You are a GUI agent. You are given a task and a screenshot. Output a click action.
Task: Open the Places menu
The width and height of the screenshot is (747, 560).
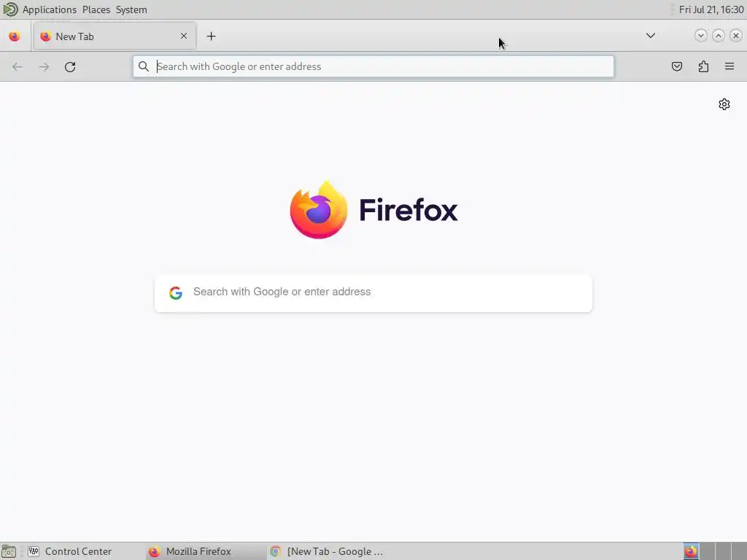[96, 9]
